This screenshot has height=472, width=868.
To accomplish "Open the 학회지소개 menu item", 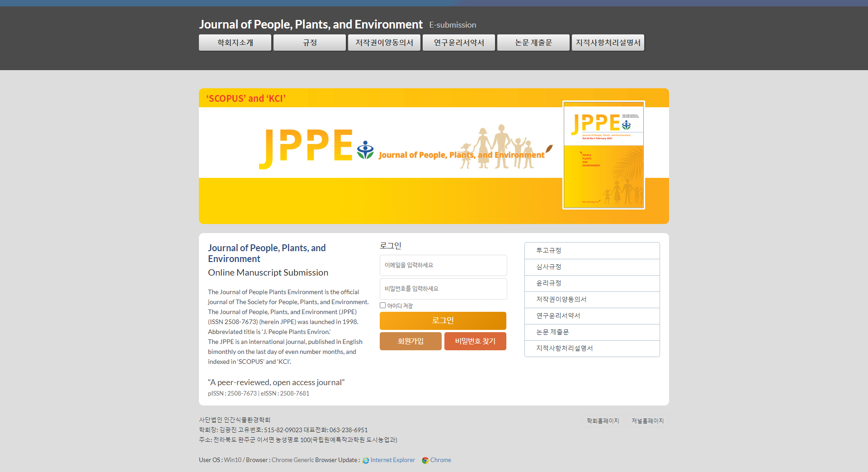I will tap(235, 42).
